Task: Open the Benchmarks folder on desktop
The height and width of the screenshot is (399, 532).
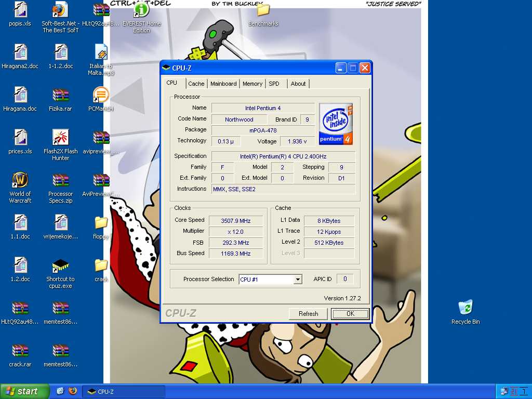Action: click(x=263, y=10)
